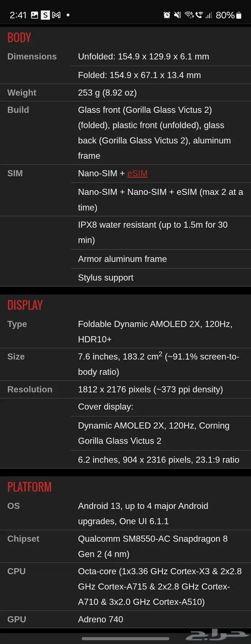This screenshot has height=644, width=251.
Task: Tap the muted sound status icon
Action: 177,15
